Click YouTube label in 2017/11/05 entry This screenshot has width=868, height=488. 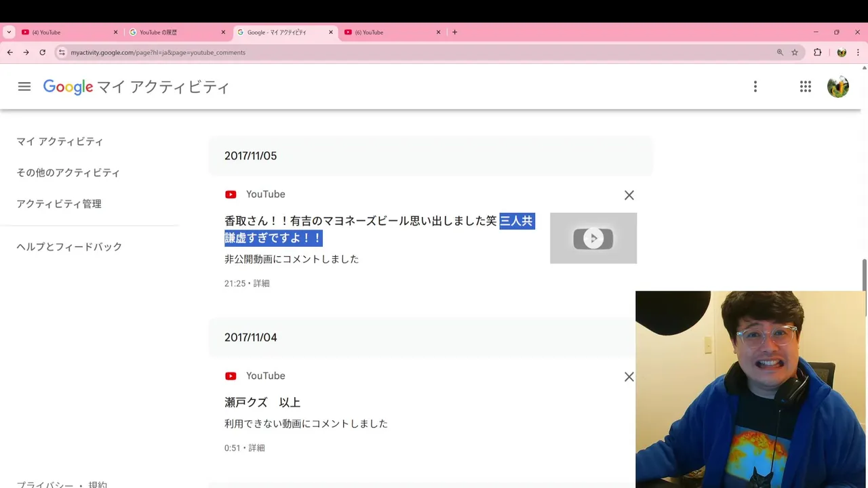pos(265,195)
